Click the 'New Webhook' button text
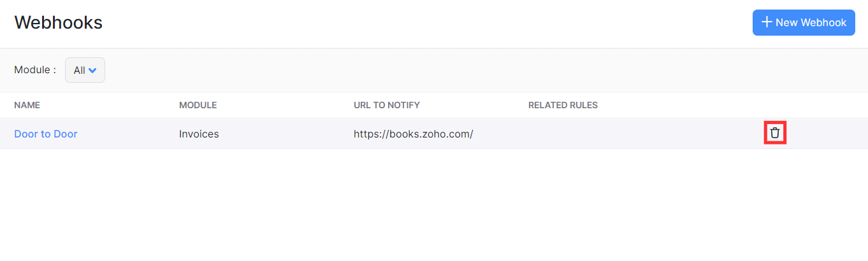This screenshot has height=261, width=868. (811, 22)
